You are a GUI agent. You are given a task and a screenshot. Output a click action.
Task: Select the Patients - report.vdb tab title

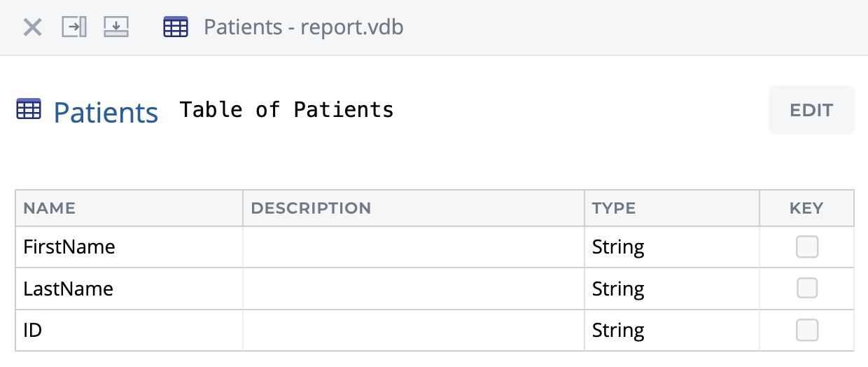[x=303, y=27]
